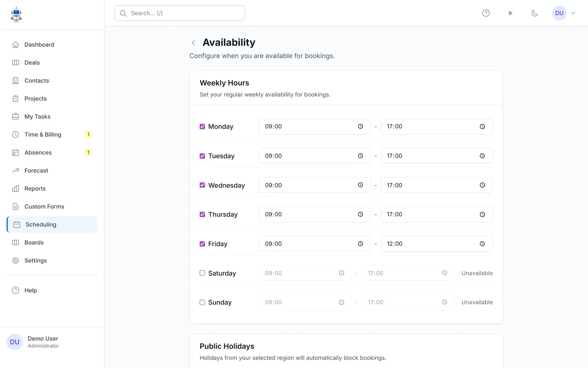This screenshot has height=368, width=588.
Task: Focus the Search field
Action: click(180, 13)
